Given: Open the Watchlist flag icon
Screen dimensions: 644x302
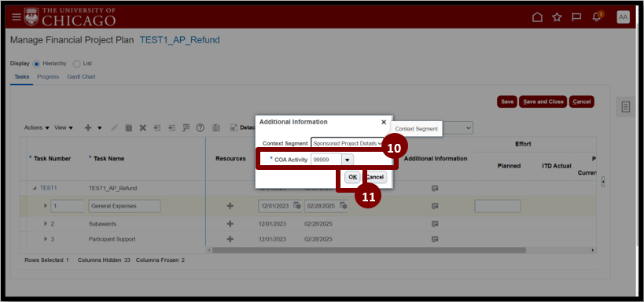Looking at the screenshot, I should [576, 17].
